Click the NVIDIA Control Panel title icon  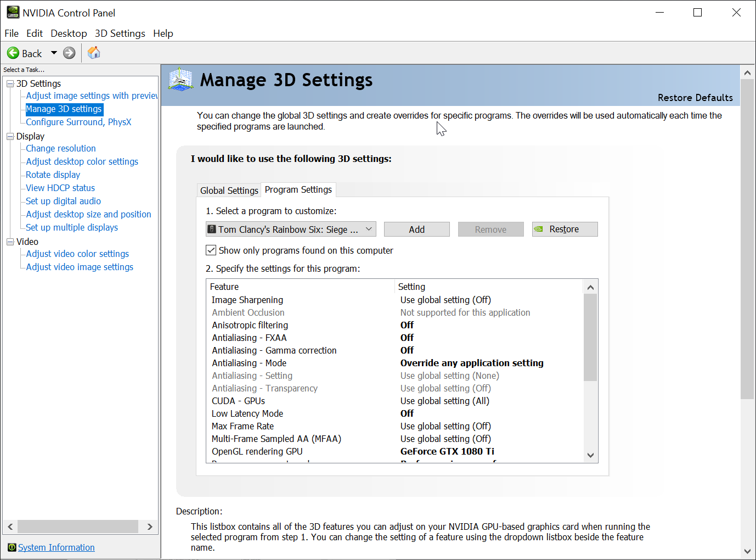pos(12,12)
